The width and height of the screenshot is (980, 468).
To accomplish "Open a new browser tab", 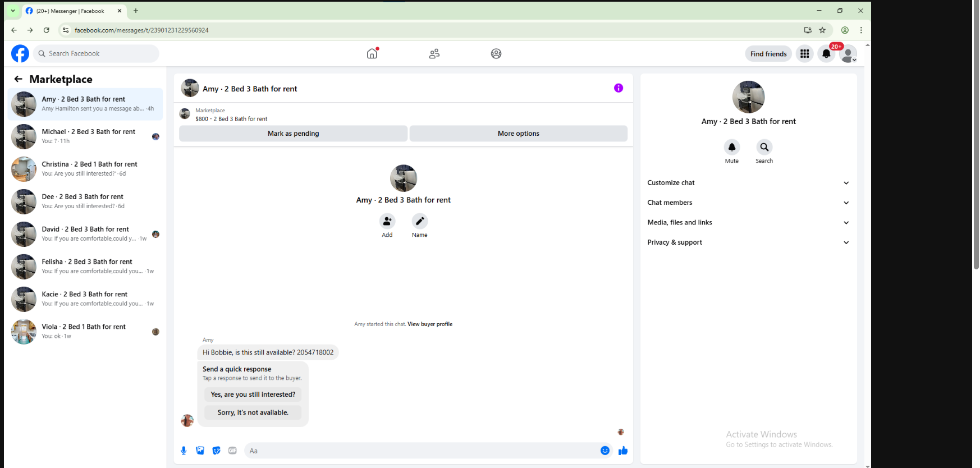I will click(136, 11).
